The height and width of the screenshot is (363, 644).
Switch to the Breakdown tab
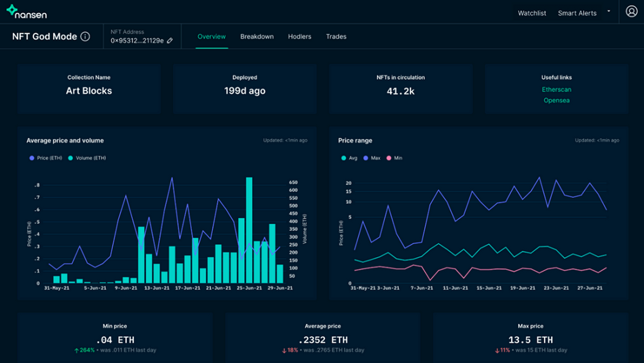(257, 37)
